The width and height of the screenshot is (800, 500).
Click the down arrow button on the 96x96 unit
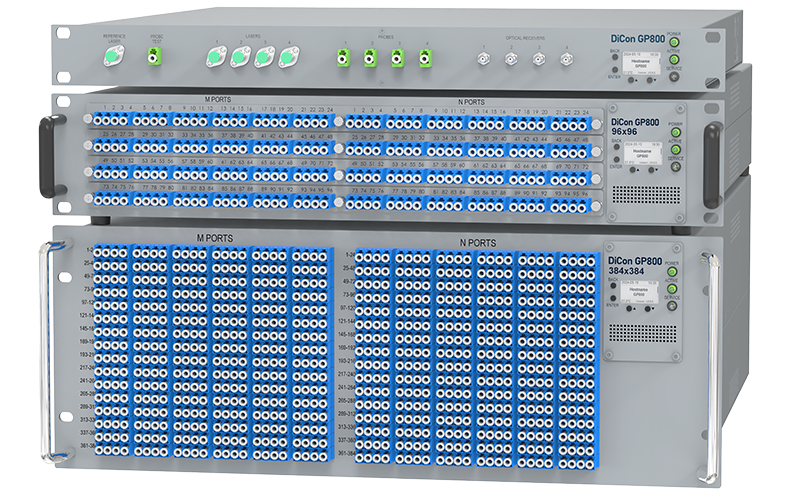(651, 169)
